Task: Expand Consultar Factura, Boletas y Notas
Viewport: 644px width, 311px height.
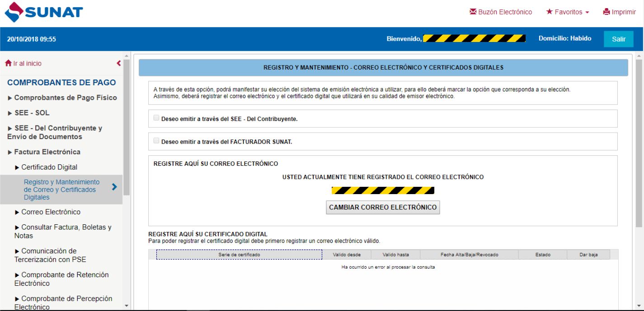Action: coord(63,232)
